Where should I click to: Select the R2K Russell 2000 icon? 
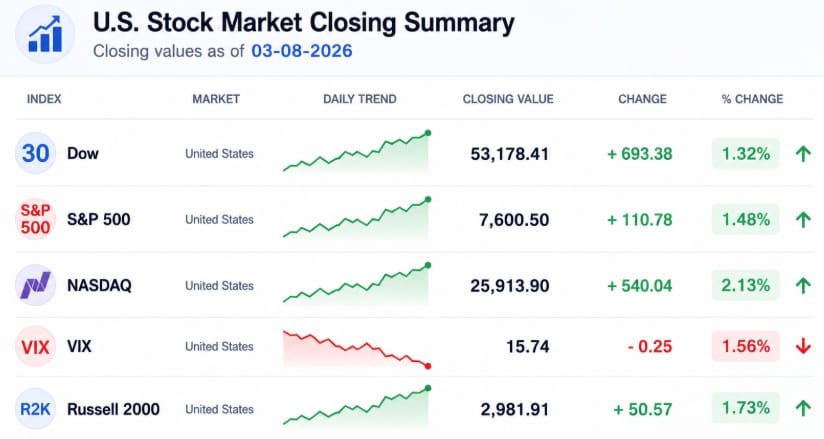point(35,409)
